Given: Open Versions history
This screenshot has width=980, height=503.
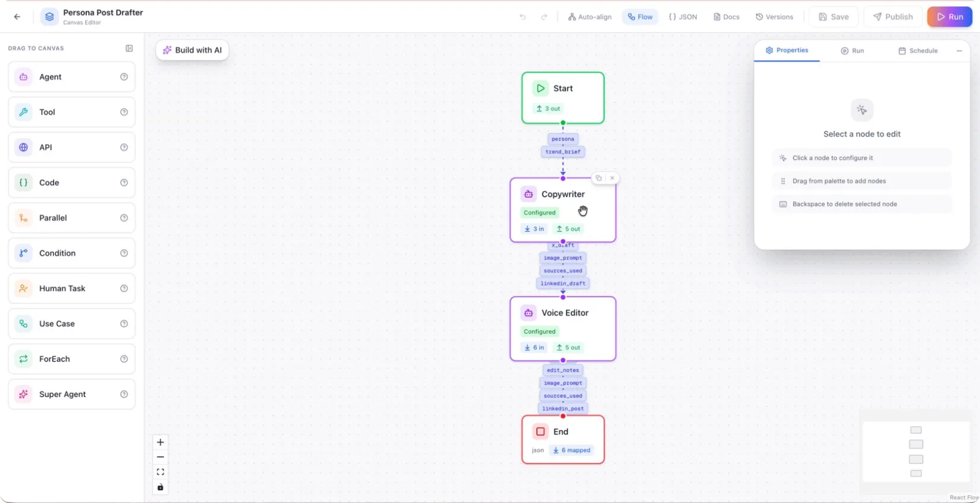Looking at the screenshot, I should click(x=774, y=17).
